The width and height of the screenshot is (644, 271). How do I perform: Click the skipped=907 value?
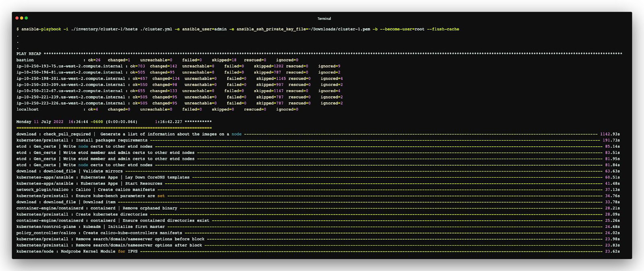[x=270, y=85]
